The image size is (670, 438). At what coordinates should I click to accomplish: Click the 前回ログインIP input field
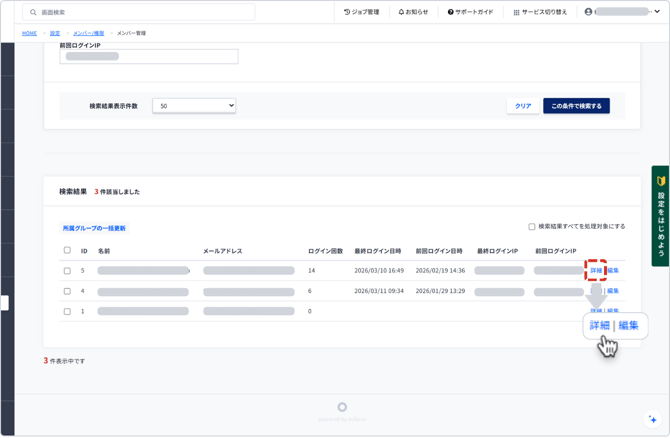(x=149, y=57)
